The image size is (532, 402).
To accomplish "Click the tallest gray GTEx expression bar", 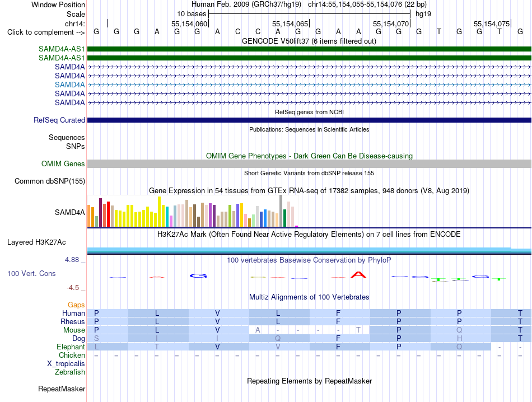I will pyautogui.click(x=281, y=211).
